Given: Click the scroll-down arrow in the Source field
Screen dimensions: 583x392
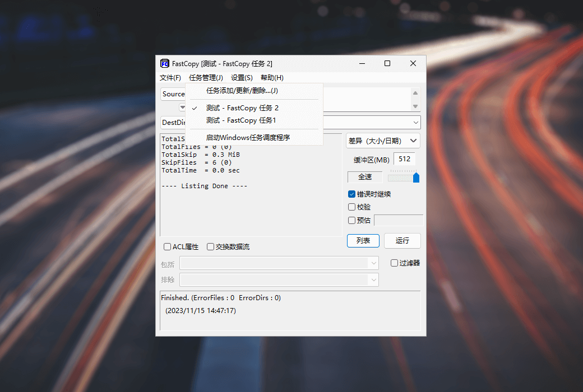Looking at the screenshot, I should 415,106.
